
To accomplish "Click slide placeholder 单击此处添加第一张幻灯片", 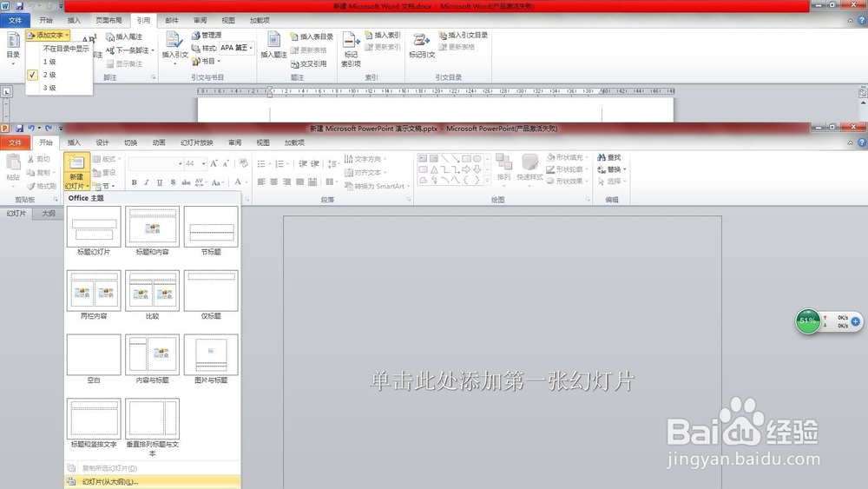I will point(502,381).
